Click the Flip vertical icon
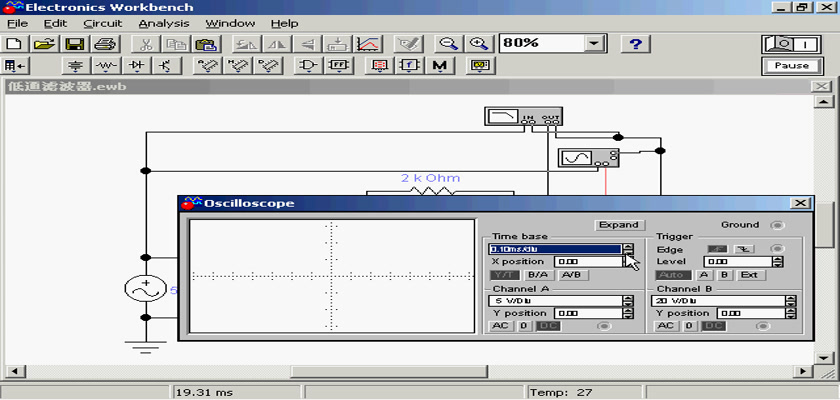 [307, 44]
